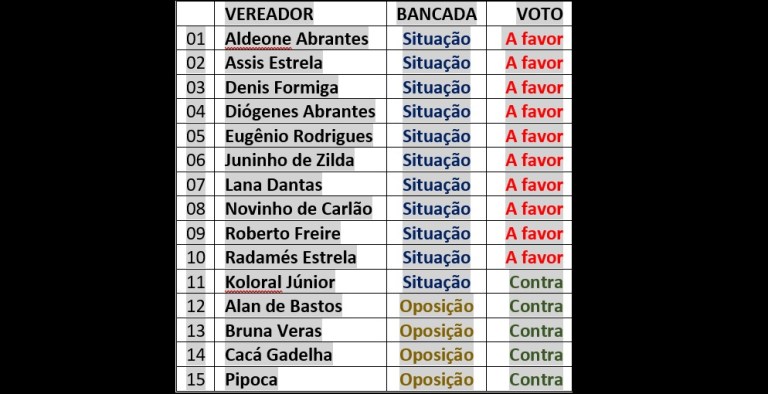Screen dimensions: 768x394
Task: Select the Novinho de Carlão cell
Action: pyautogui.click(x=298, y=209)
